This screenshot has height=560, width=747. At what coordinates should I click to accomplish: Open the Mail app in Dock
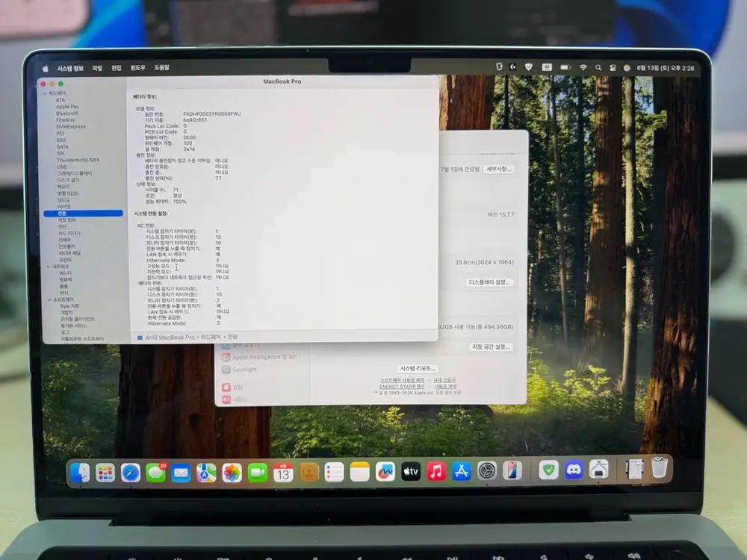pyautogui.click(x=181, y=473)
